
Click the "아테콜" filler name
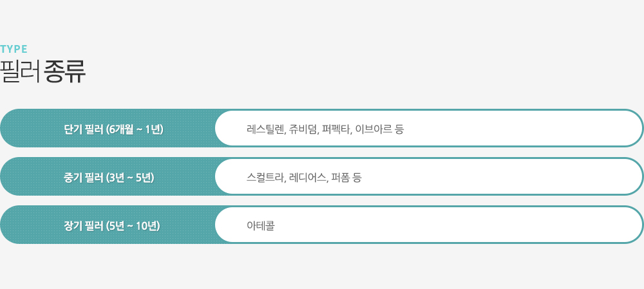pos(261,225)
